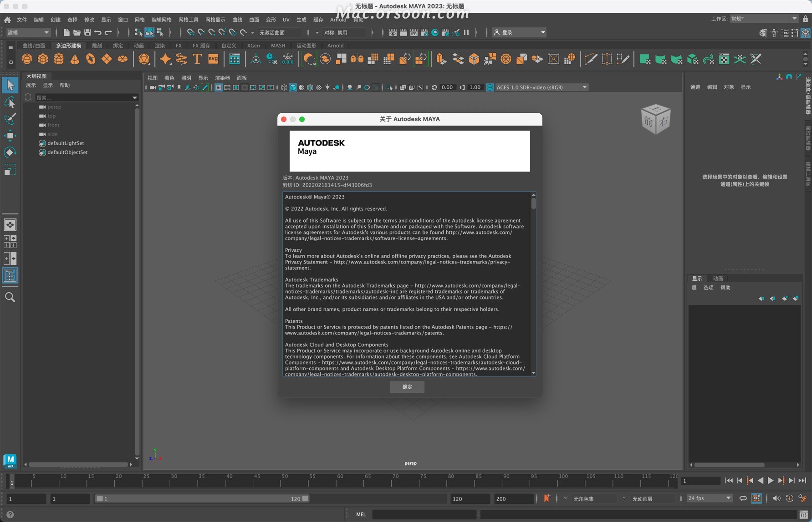Undo with the toolbar undo arrow

[98, 32]
